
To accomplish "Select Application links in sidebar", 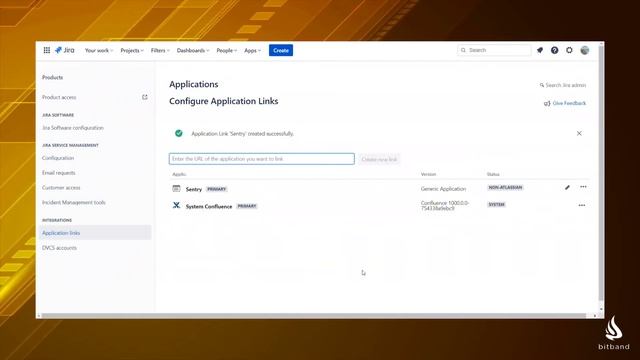I will tap(95, 233).
